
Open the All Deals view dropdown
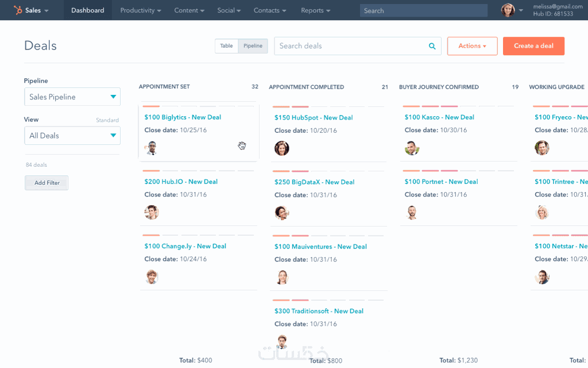(72, 136)
